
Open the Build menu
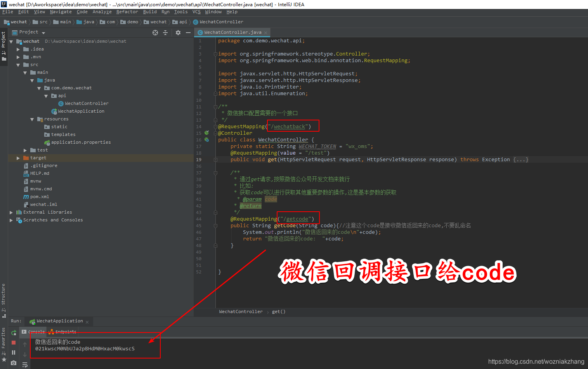(150, 12)
